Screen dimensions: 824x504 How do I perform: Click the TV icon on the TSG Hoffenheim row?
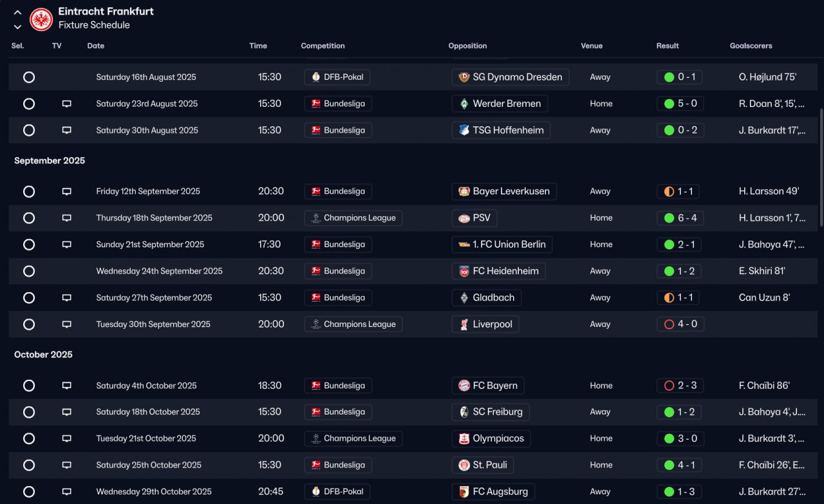click(66, 130)
